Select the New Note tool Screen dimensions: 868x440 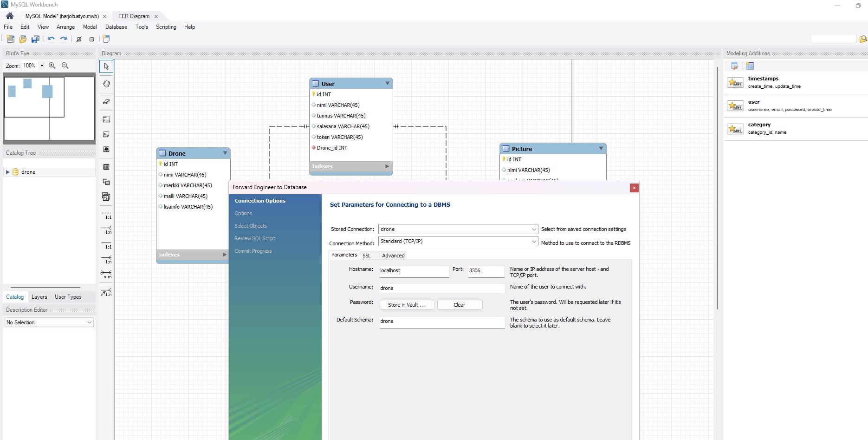106,134
